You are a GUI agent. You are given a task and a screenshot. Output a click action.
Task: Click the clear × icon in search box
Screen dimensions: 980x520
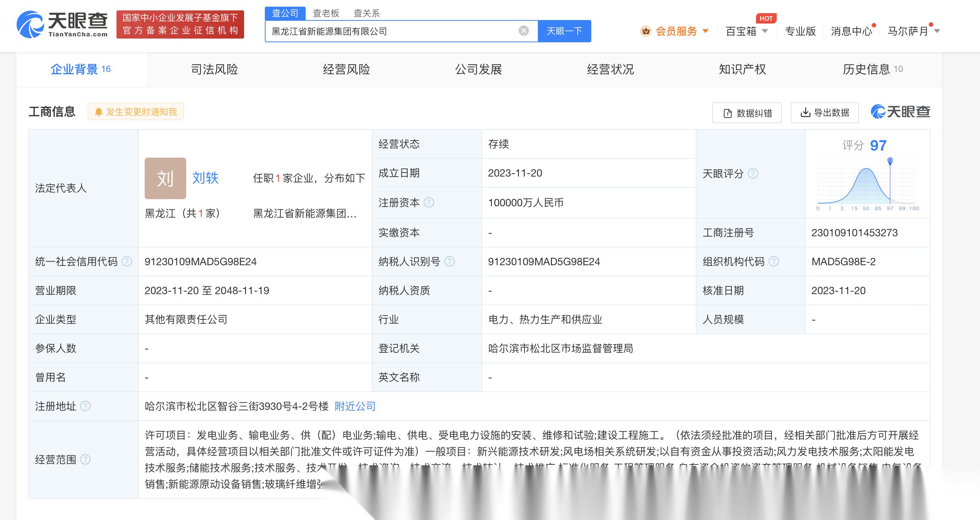click(523, 31)
